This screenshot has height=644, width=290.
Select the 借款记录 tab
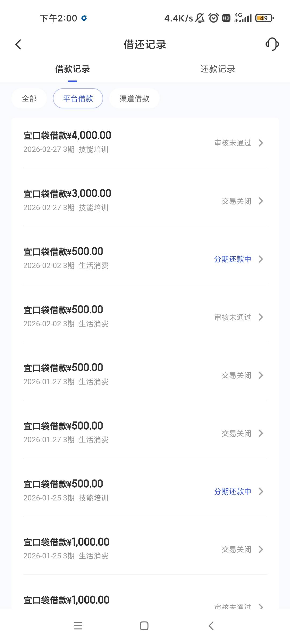(73, 69)
